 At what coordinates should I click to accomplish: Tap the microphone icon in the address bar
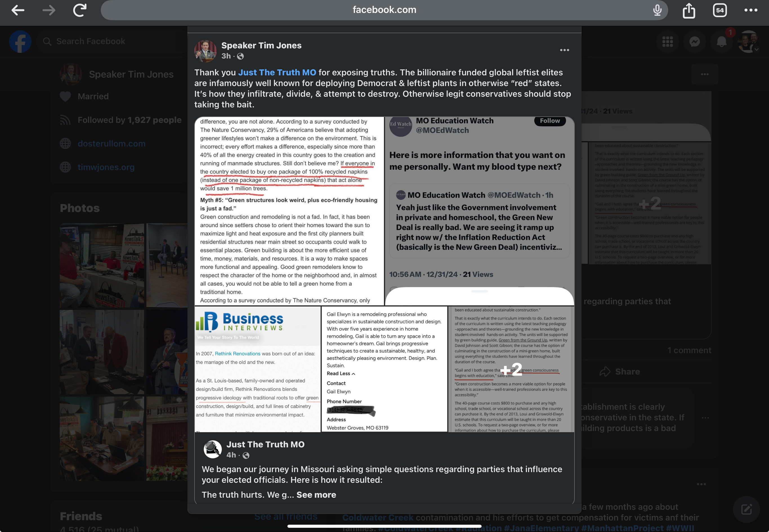click(x=657, y=10)
